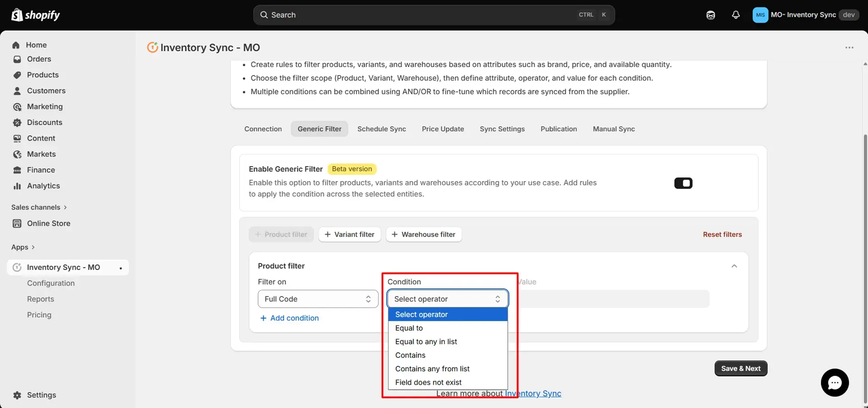Switch to the Connection tab
Screen dimensions: 868x408
tap(263, 129)
